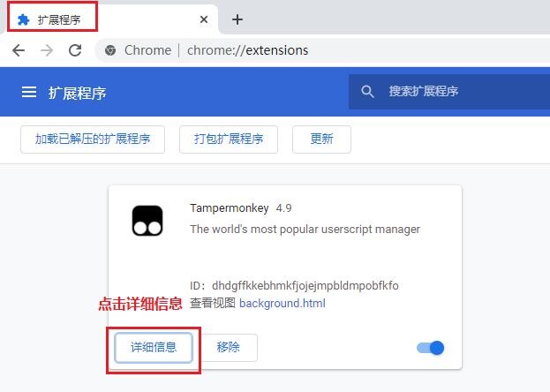Click the 扩展程序 title in blue header
The height and width of the screenshot is (392, 550).
tap(78, 92)
